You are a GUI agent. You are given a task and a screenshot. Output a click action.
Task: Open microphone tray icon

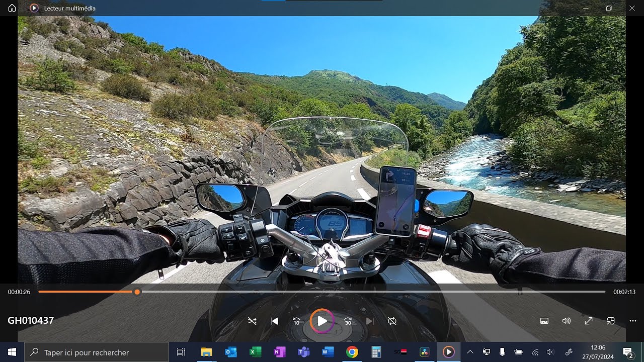click(x=502, y=352)
